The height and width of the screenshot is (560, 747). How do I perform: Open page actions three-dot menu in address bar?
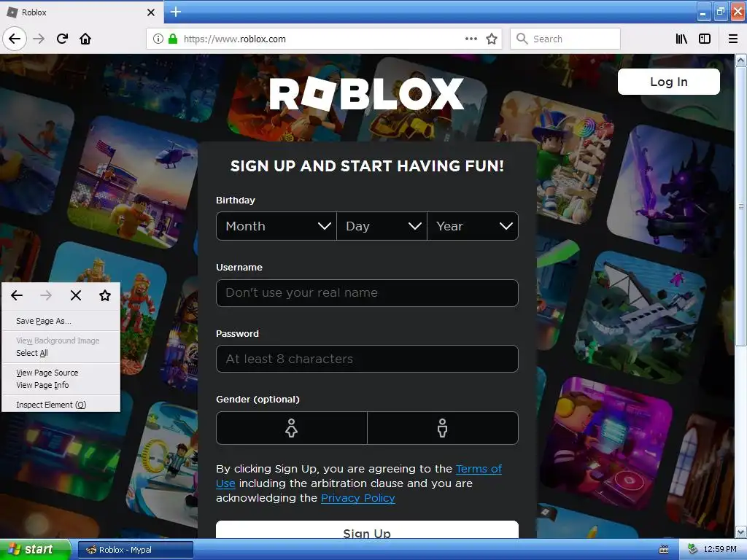[471, 39]
